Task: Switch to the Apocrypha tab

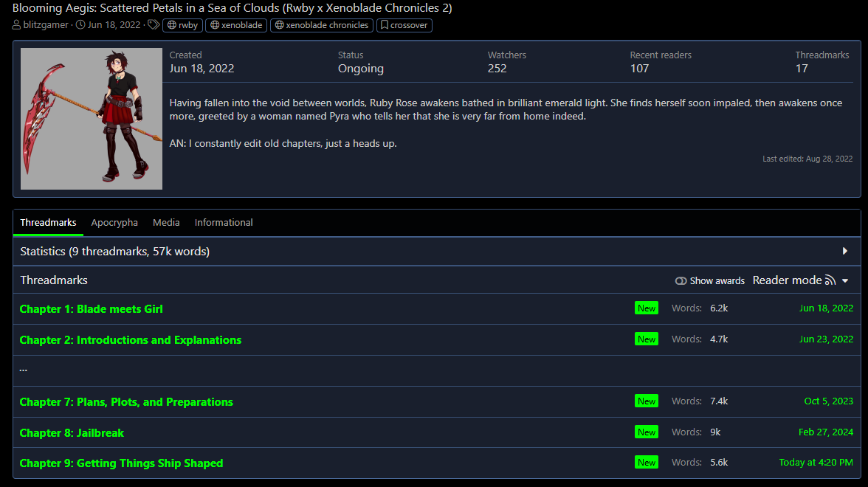Action: 114,223
